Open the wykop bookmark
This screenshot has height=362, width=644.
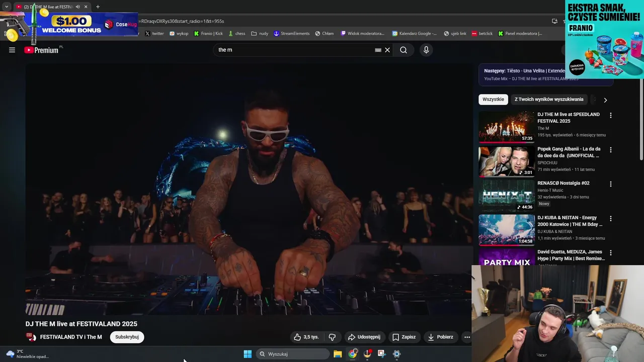(x=179, y=34)
